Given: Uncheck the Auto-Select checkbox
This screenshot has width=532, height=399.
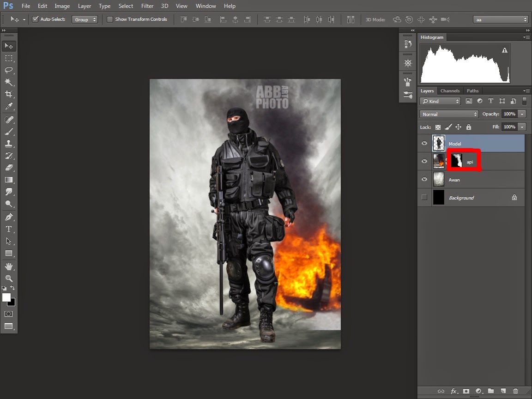Looking at the screenshot, I should pyautogui.click(x=35, y=19).
